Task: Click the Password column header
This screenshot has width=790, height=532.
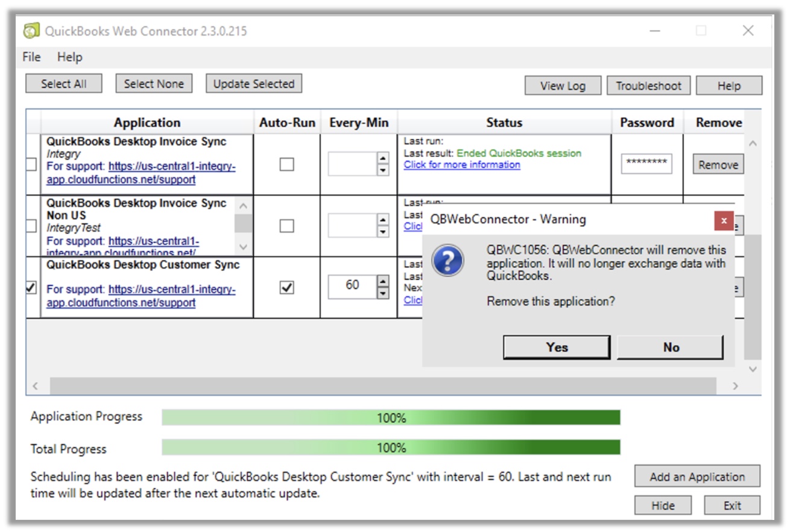Action: pyautogui.click(x=647, y=122)
